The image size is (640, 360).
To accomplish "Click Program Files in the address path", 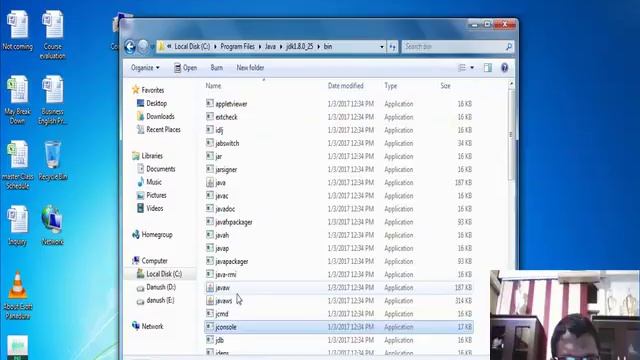I will click(x=238, y=47).
